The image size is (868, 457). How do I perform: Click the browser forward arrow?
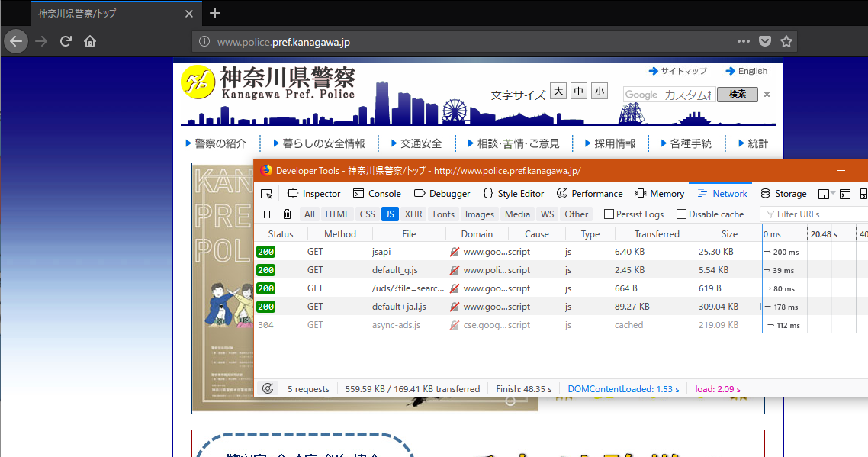click(x=41, y=41)
